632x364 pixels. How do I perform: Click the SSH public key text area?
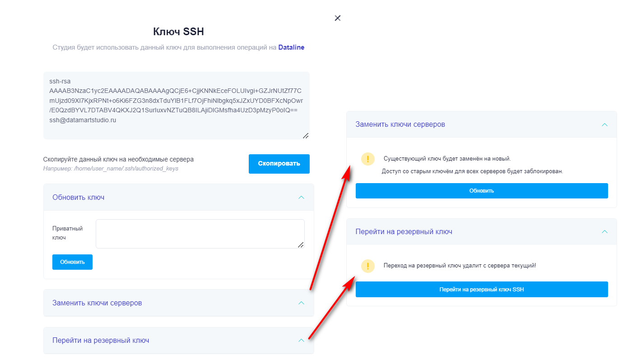pos(176,105)
